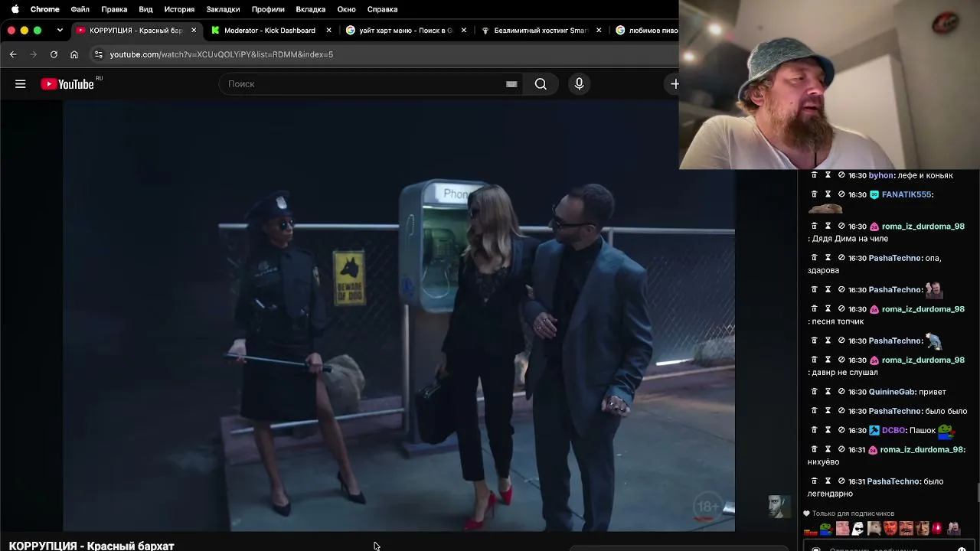Screen dimensions: 980x551
Task: Click username on "Дядя Дима на чиле" message
Action: pos(923,227)
